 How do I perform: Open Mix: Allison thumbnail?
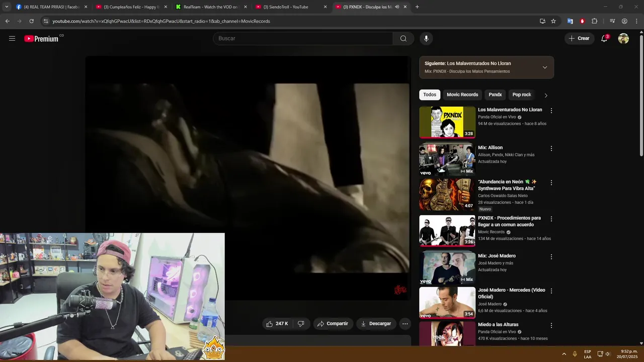tap(447, 159)
